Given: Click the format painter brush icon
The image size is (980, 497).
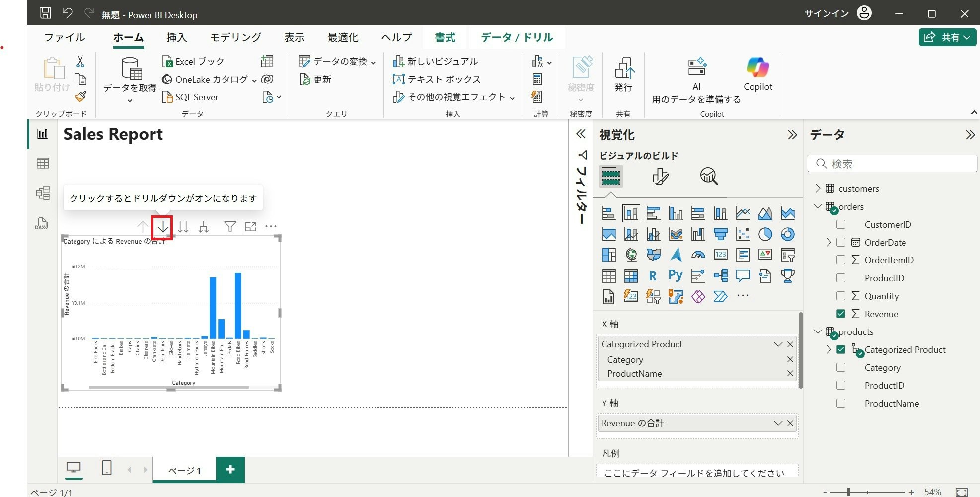Looking at the screenshot, I should (80, 96).
